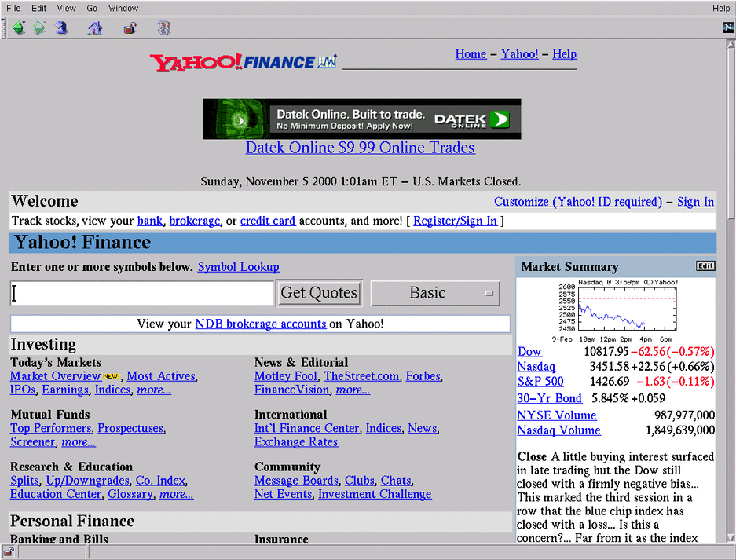Screen dimensions: 736x560
Task: Open Int'l Finance Center link
Action: click(306, 428)
